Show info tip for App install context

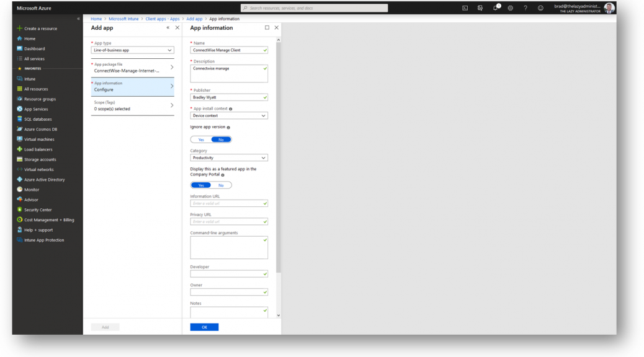[230, 108]
